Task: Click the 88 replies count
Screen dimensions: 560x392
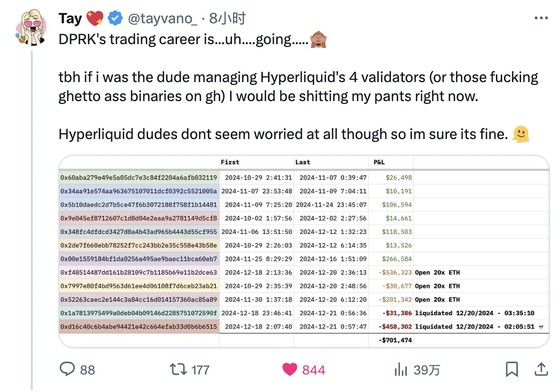Action: tap(87, 370)
